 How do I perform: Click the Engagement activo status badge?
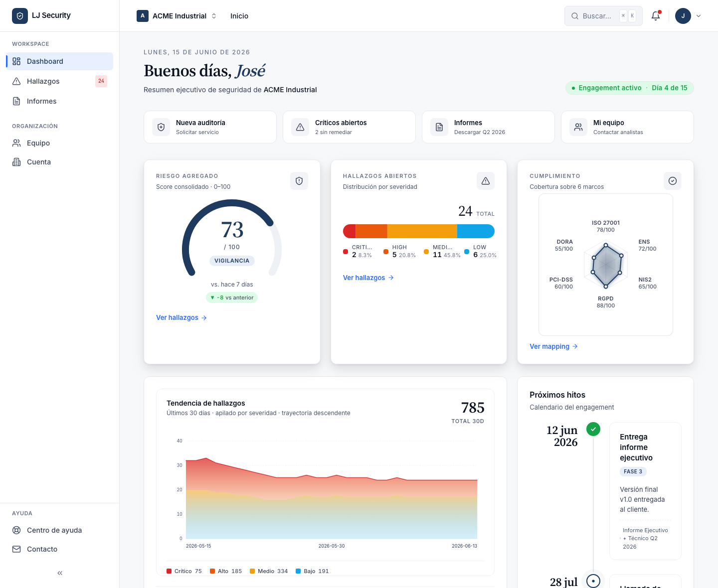pos(630,88)
